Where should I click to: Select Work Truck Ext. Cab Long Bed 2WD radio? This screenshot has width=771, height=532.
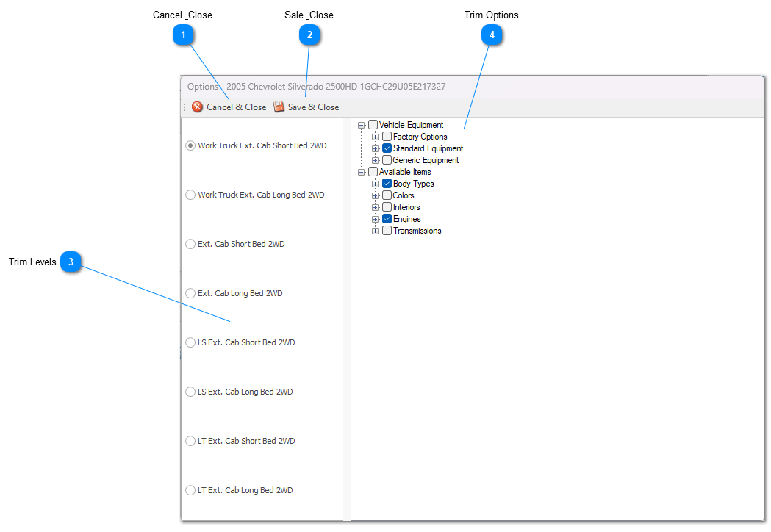(x=190, y=195)
